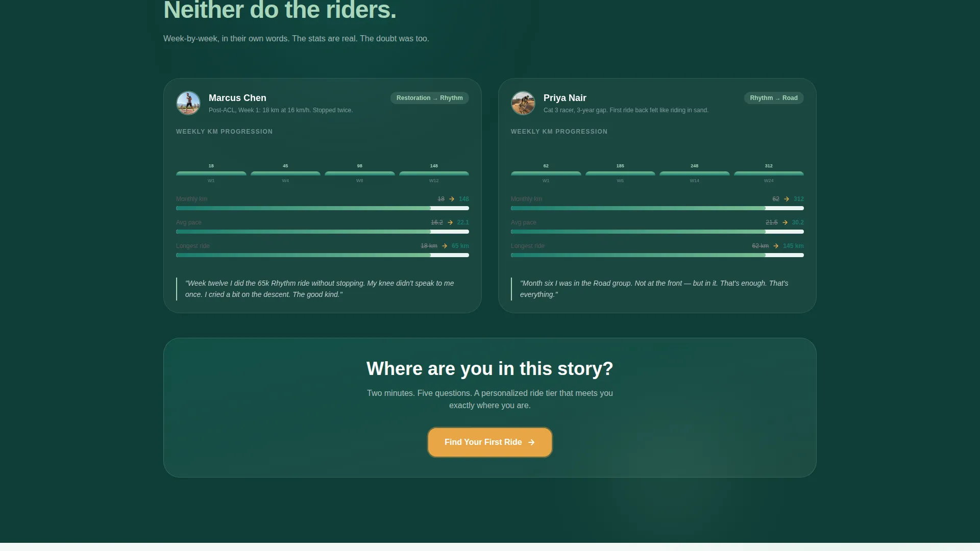Click the arrow in Priya's Avg pace stat

tap(785, 222)
